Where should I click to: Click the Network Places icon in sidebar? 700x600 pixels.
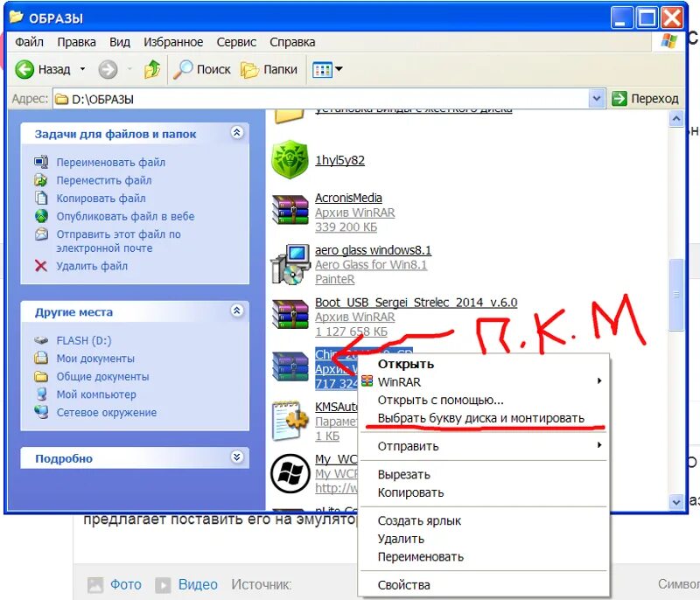tap(41, 412)
